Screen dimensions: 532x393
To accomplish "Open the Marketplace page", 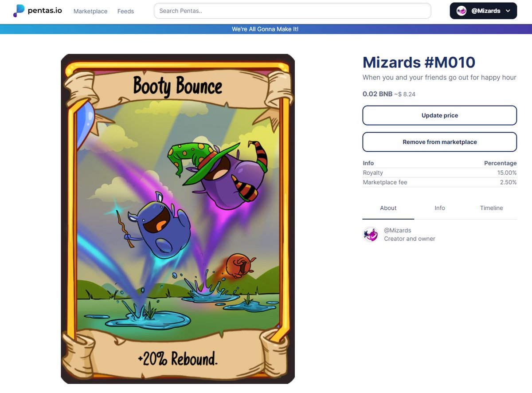I will point(90,11).
